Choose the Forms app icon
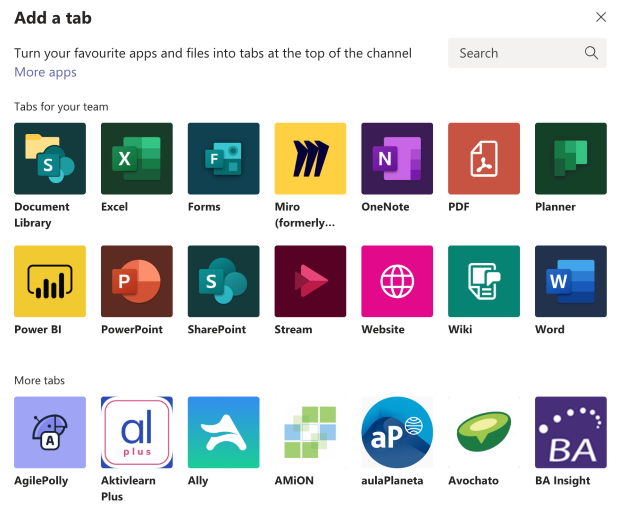Viewport: 620px width, 508px height. [x=223, y=159]
